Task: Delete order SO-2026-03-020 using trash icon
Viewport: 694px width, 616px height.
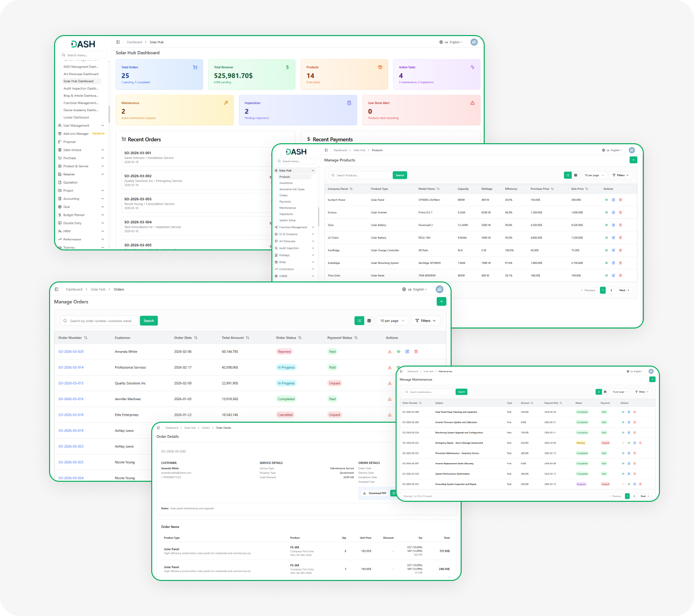Action: (416, 352)
